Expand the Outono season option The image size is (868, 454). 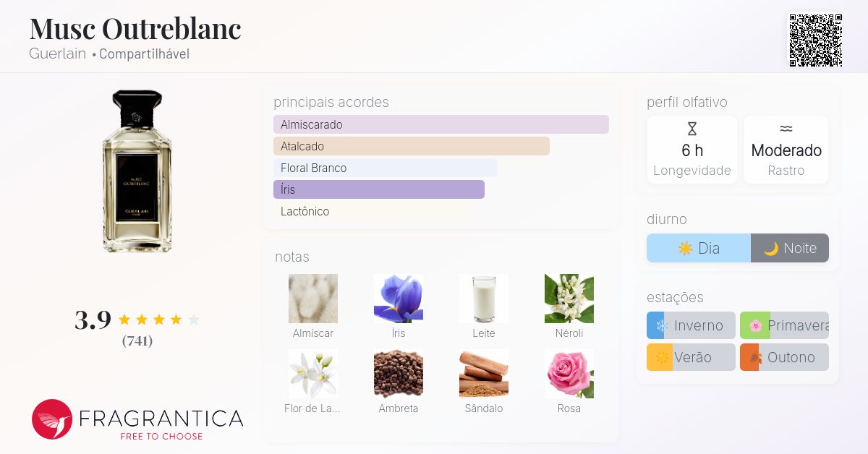784,357
